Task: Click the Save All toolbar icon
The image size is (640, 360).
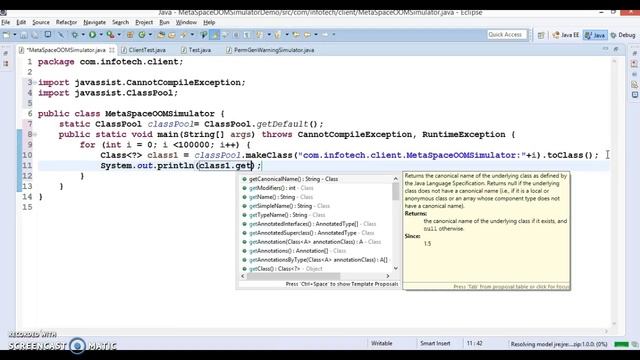Action: click(35, 35)
